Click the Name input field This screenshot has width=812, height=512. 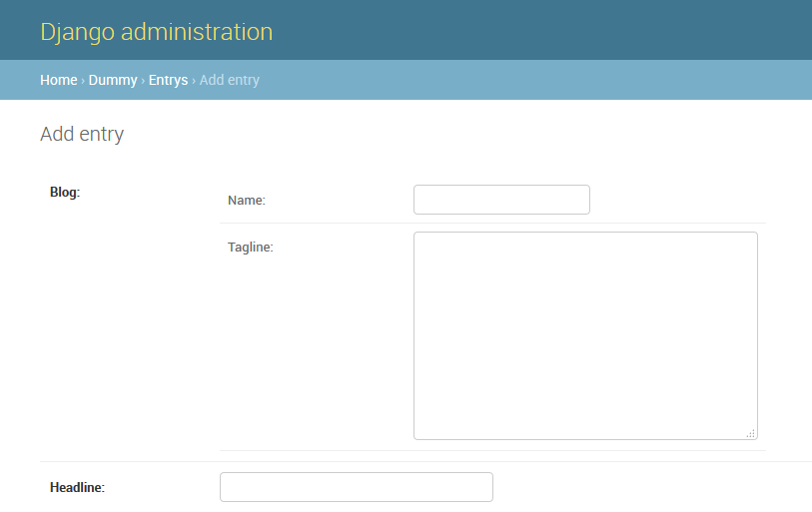pyautogui.click(x=501, y=200)
